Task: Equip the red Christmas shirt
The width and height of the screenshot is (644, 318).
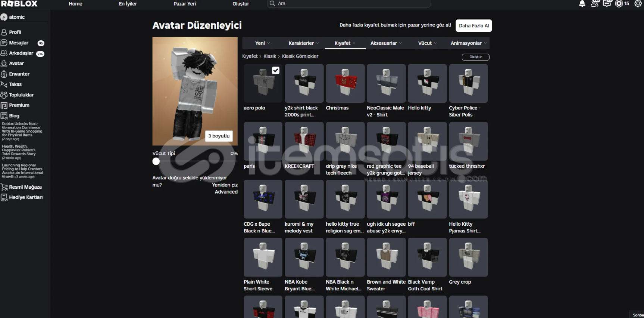Action: 345,83
